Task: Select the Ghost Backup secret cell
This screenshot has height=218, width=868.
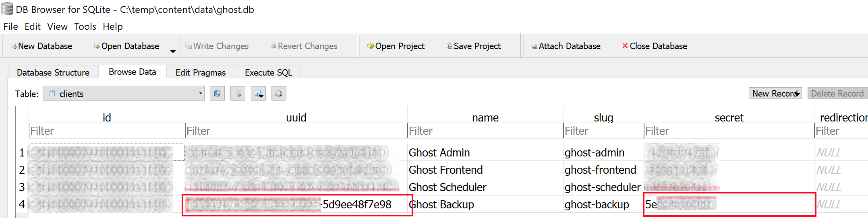Action: (x=729, y=204)
